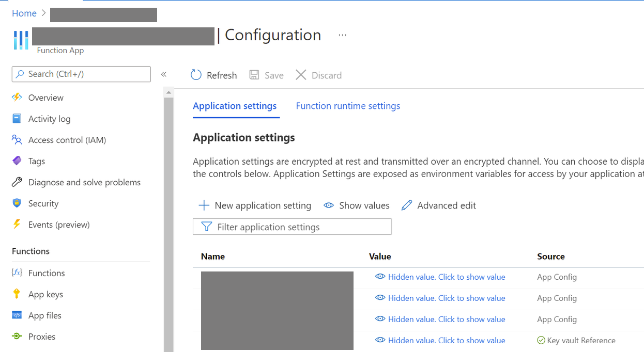Switch to Function runtime settings tab
Image resolution: width=644 pixels, height=352 pixels.
pos(348,106)
